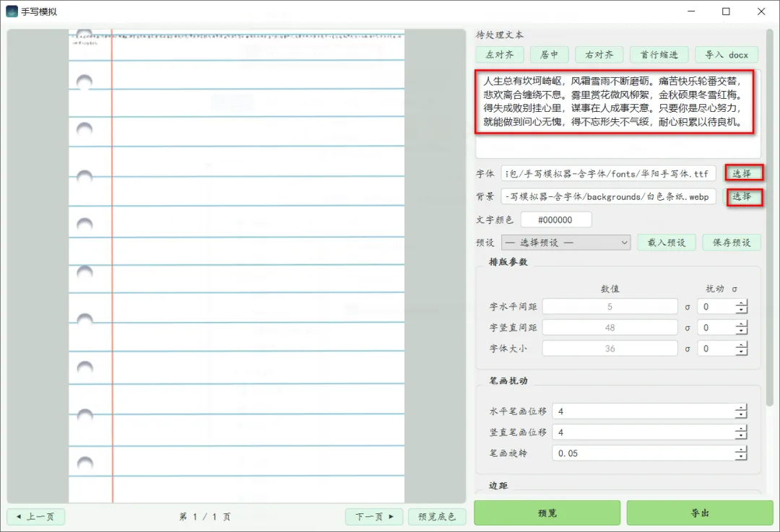Viewport: 780px width, 532px height.
Task: Decrease 竖直笔画位移 spinner value
Action: point(741,436)
